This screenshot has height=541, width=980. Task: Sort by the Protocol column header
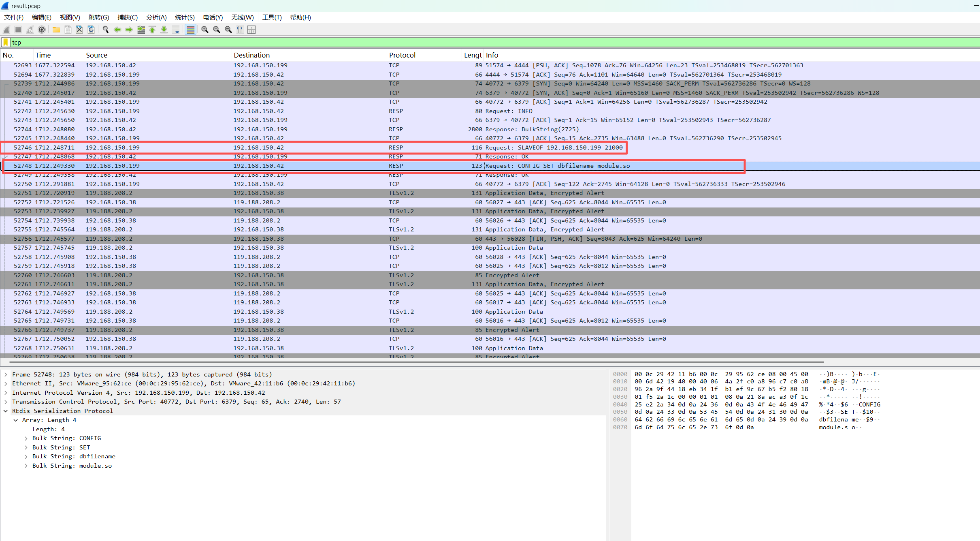click(402, 55)
